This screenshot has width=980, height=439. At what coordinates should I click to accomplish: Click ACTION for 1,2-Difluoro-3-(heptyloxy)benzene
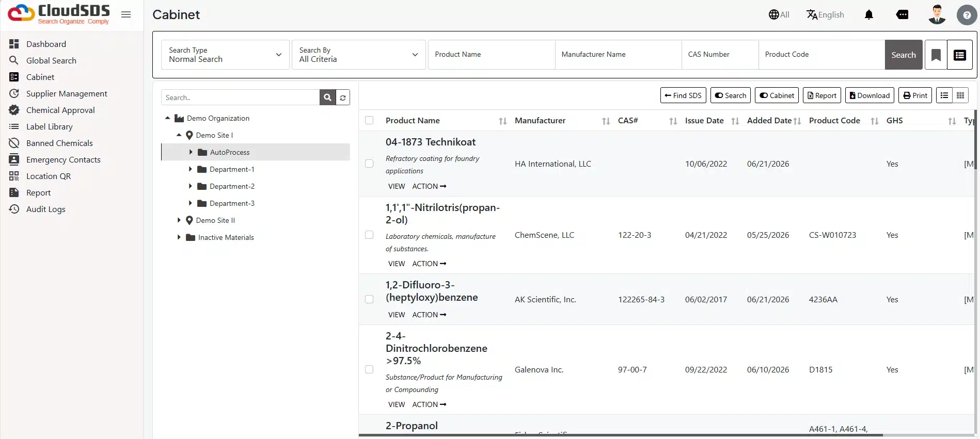429,315
